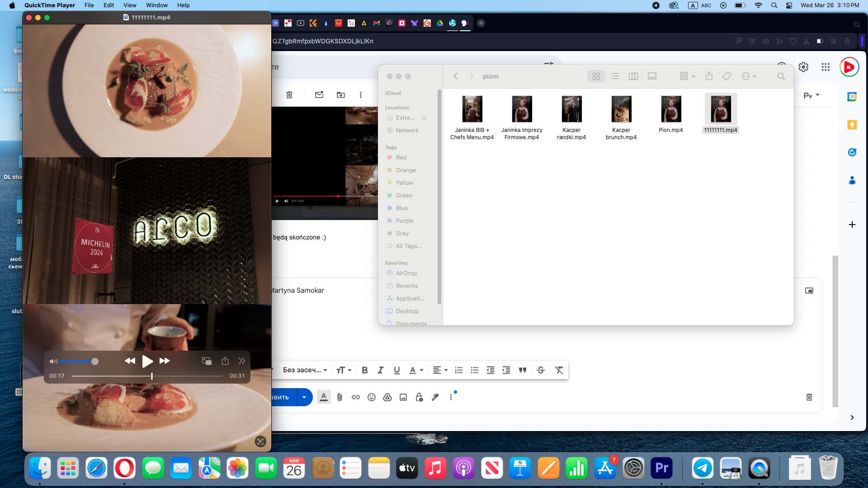
Task: Open the QuickTime Player View menu
Action: pyautogui.click(x=130, y=5)
